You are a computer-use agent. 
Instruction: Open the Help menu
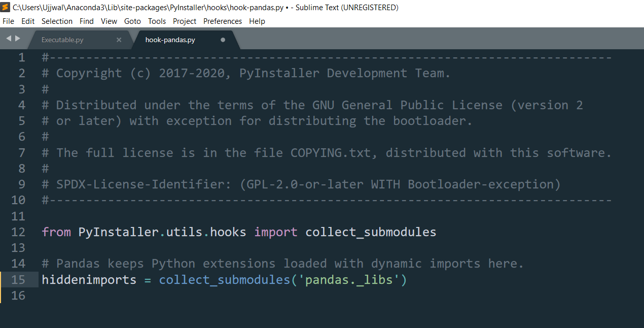(x=257, y=21)
